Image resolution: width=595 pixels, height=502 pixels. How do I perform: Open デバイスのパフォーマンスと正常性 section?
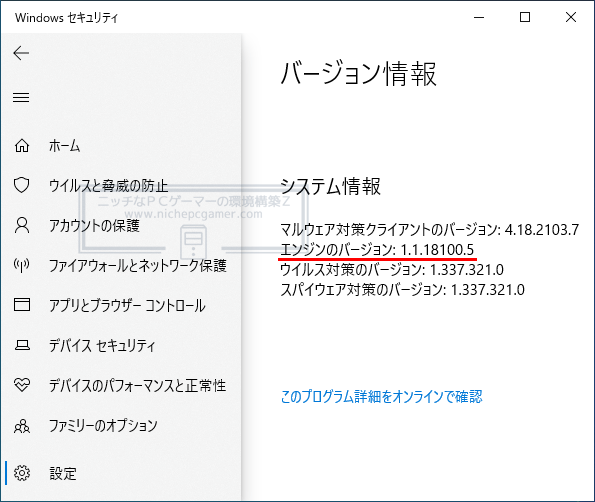(x=137, y=386)
